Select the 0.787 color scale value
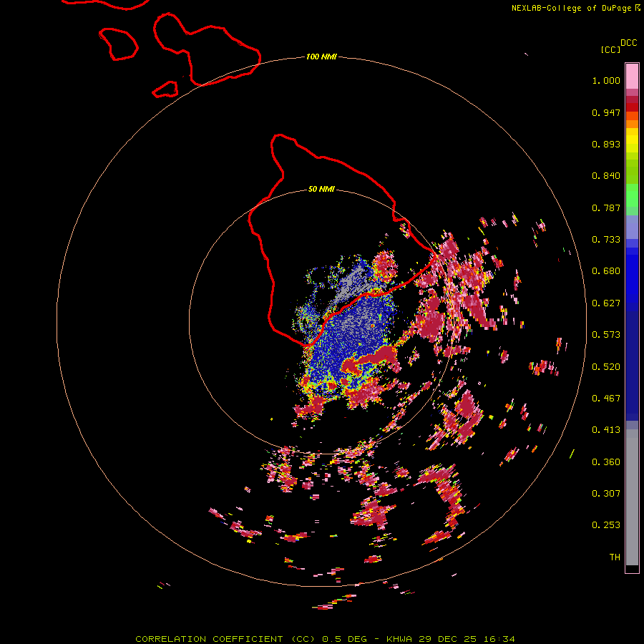The width and height of the screenshot is (644, 644). coord(606,208)
